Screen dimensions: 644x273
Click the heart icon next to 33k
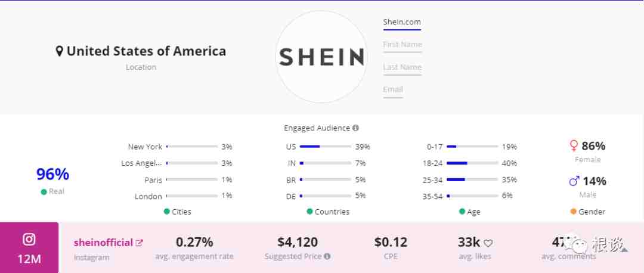[488, 243]
